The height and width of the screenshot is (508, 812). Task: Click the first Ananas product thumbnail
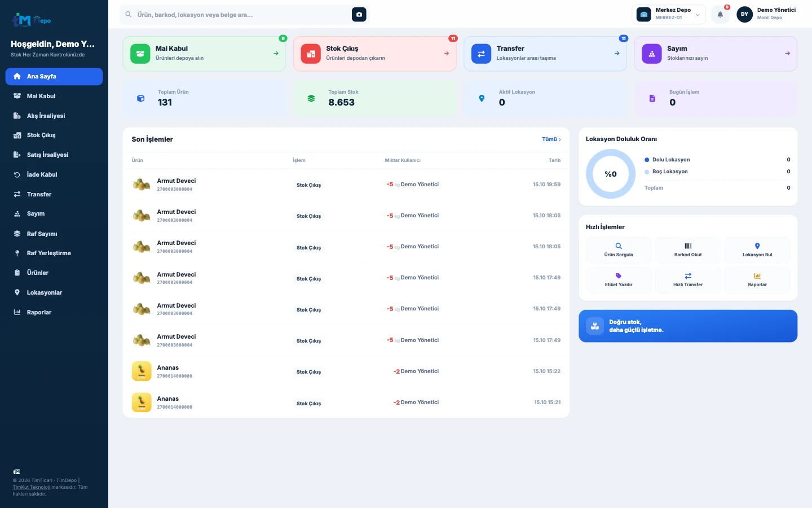pyautogui.click(x=142, y=371)
